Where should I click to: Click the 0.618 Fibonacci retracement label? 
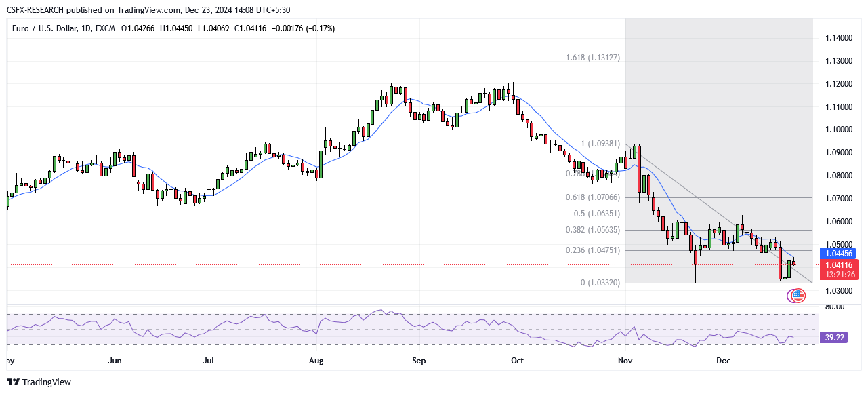click(593, 197)
